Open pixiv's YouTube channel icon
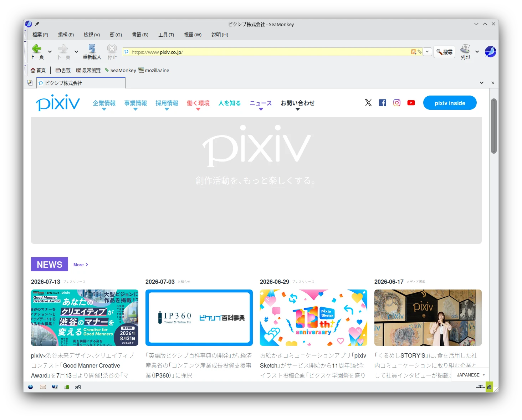522x420 pixels. click(x=411, y=103)
